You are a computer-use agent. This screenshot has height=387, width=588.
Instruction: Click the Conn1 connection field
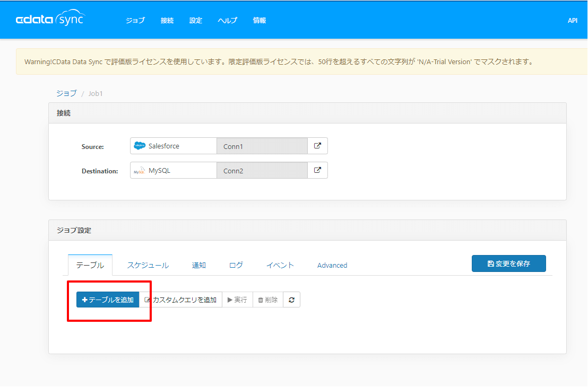pyautogui.click(x=262, y=146)
